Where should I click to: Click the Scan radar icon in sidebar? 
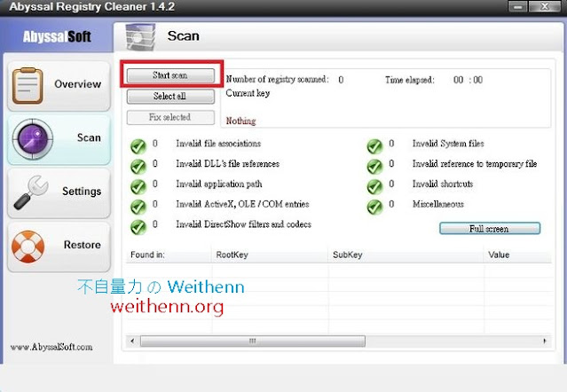tap(33, 138)
